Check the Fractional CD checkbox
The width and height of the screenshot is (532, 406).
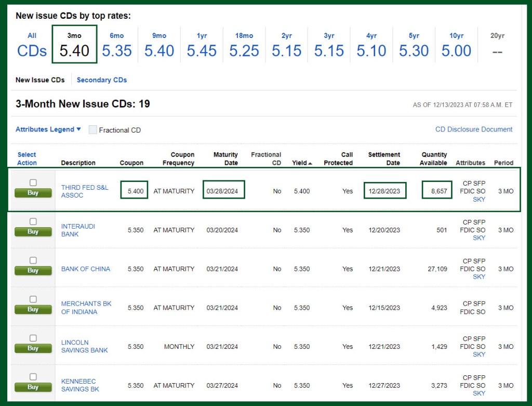pyautogui.click(x=93, y=130)
